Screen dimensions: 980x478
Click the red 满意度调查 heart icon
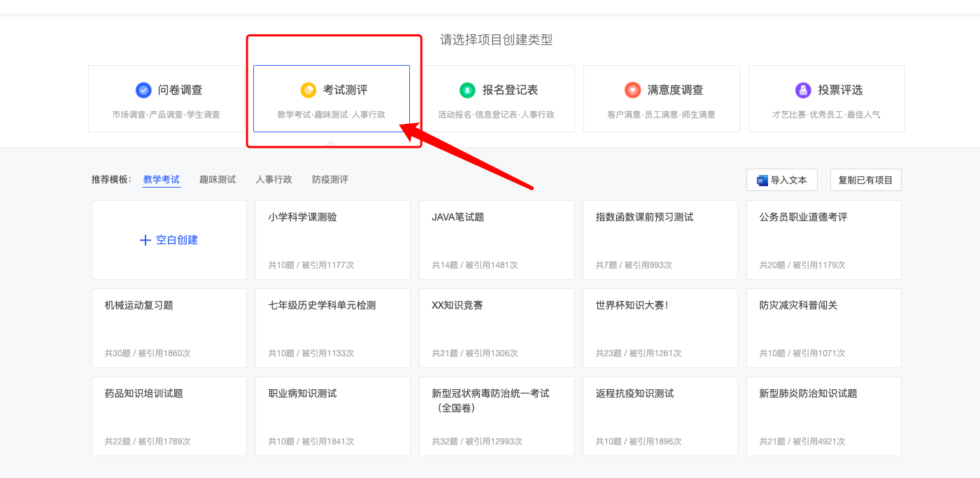click(x=632, y=90)
